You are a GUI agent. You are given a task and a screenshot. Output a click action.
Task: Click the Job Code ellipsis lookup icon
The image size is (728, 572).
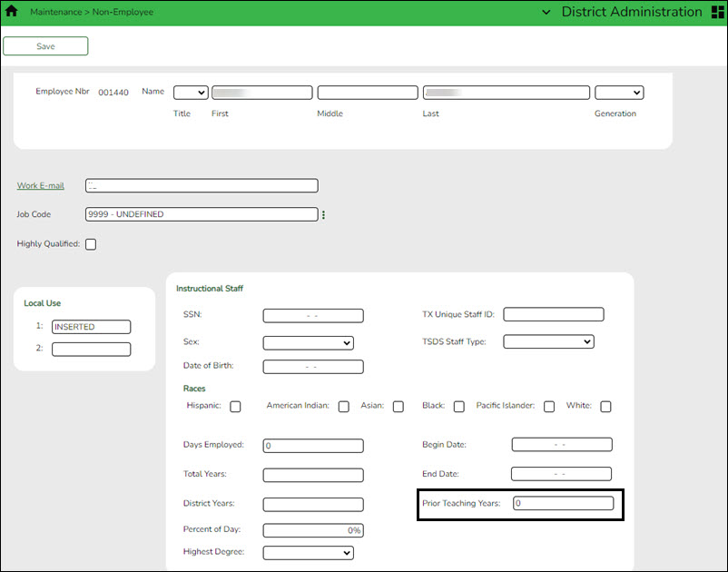[323, 215]
